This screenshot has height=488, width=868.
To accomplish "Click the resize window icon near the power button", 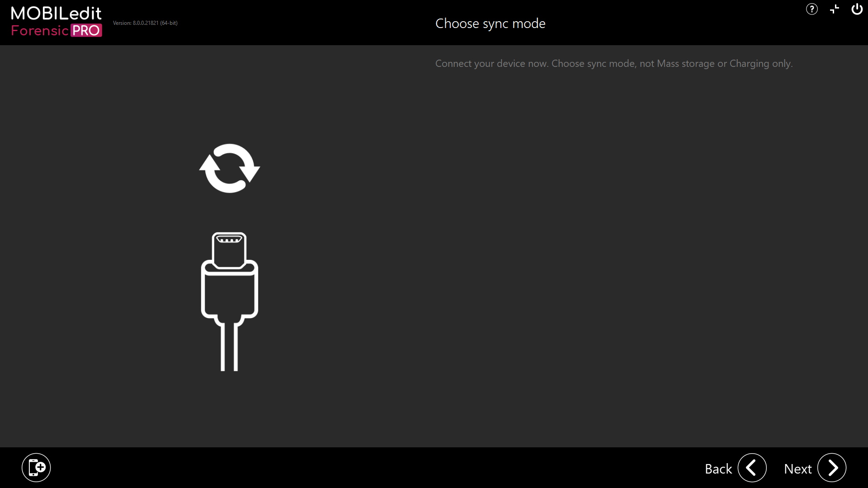I will (835, 9).
